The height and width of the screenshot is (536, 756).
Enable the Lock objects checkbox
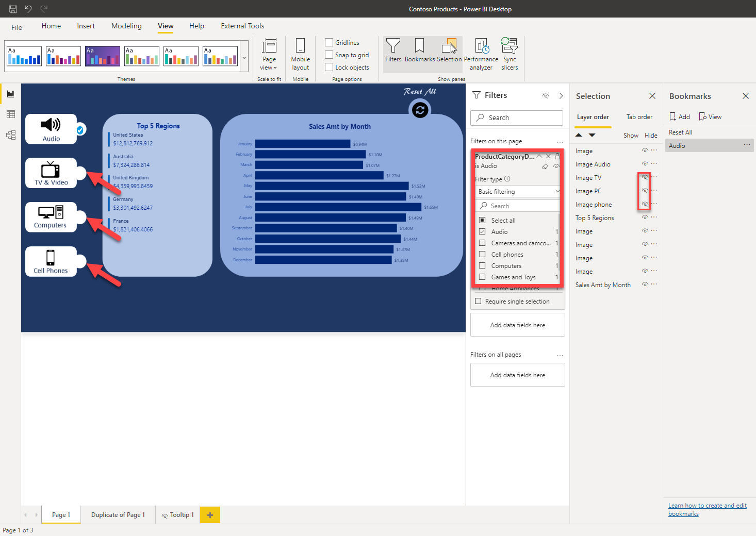(329, 67)
